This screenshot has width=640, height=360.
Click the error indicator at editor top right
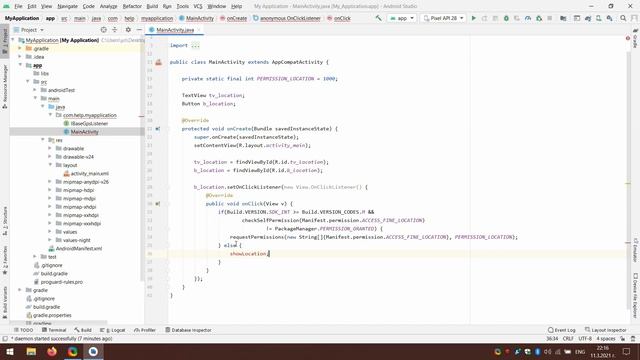click(x=628, y=38)
